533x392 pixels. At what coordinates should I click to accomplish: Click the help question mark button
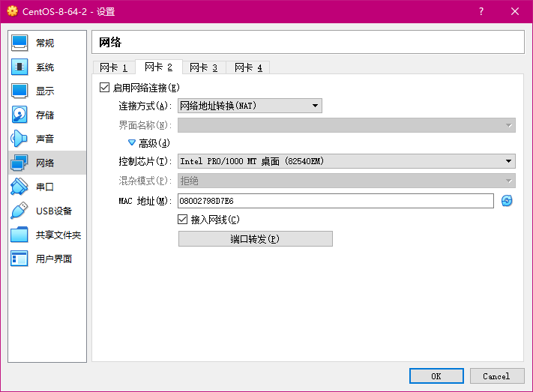481,11
